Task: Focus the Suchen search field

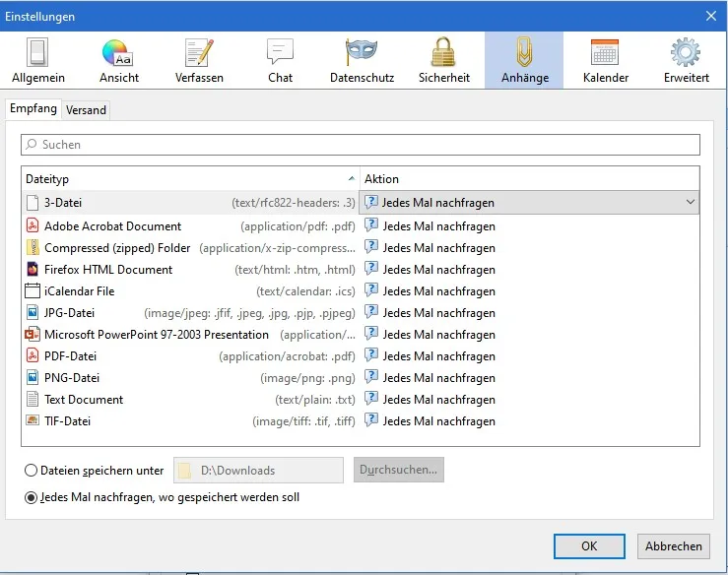Action: (x=361, y=145)
